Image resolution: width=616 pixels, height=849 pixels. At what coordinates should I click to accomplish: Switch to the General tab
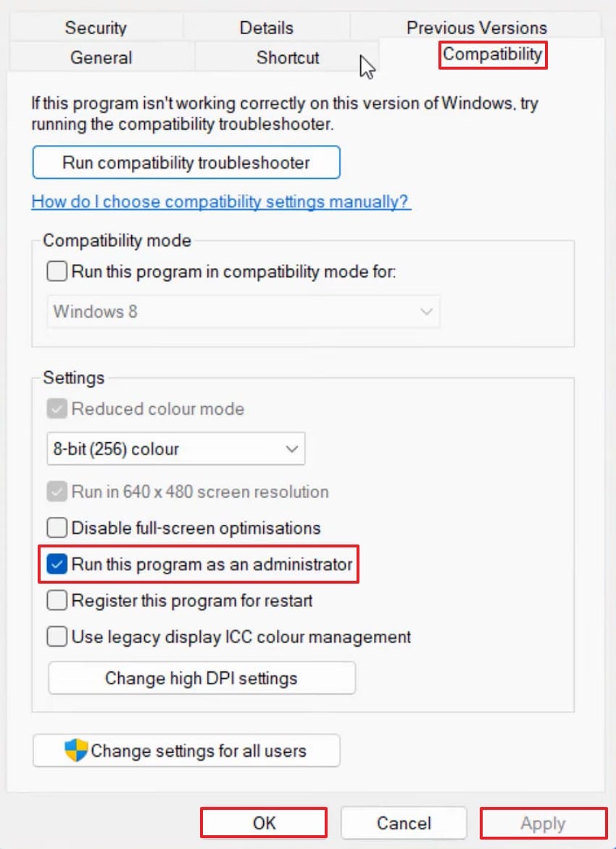click(101, 57)
